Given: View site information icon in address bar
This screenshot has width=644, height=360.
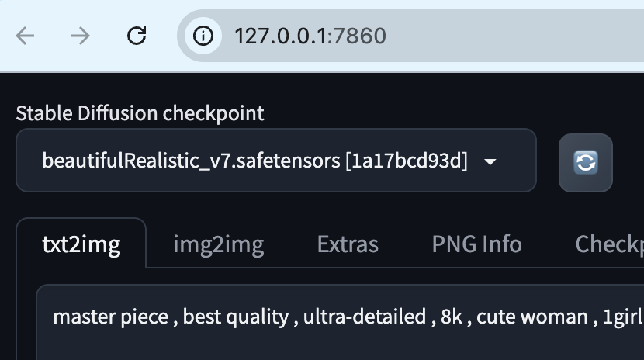Looking at the screenshot, I should pyautogui.click(x=203, y=36).
